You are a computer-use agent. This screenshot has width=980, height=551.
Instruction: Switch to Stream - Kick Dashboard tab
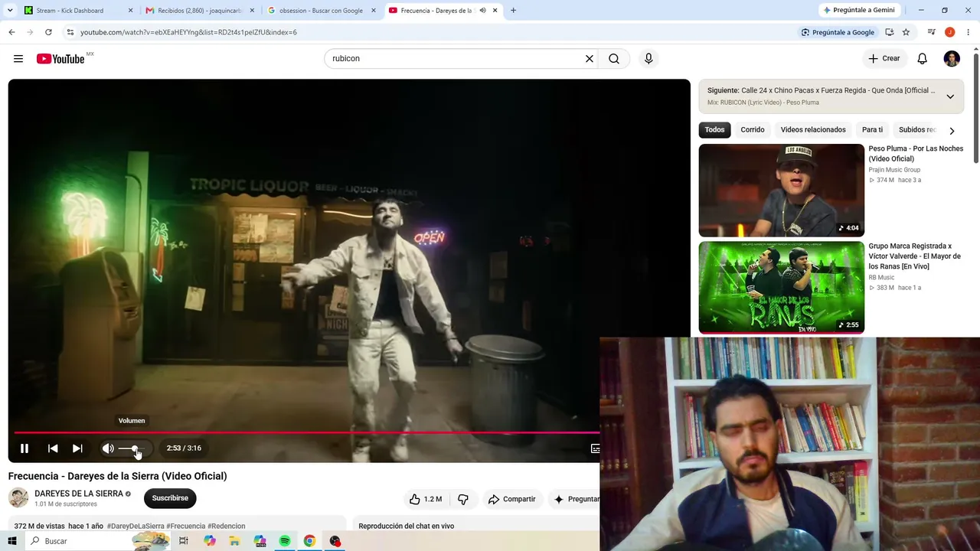pos(78,11)
